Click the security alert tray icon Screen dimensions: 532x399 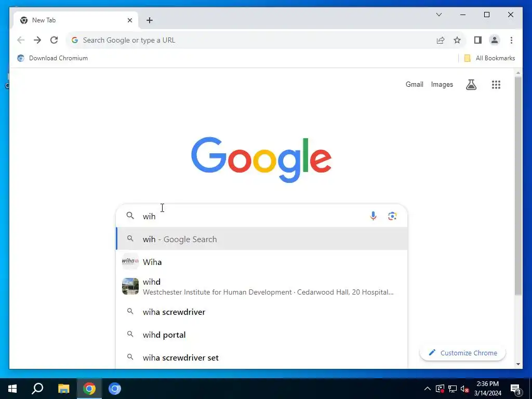[440, 389]
